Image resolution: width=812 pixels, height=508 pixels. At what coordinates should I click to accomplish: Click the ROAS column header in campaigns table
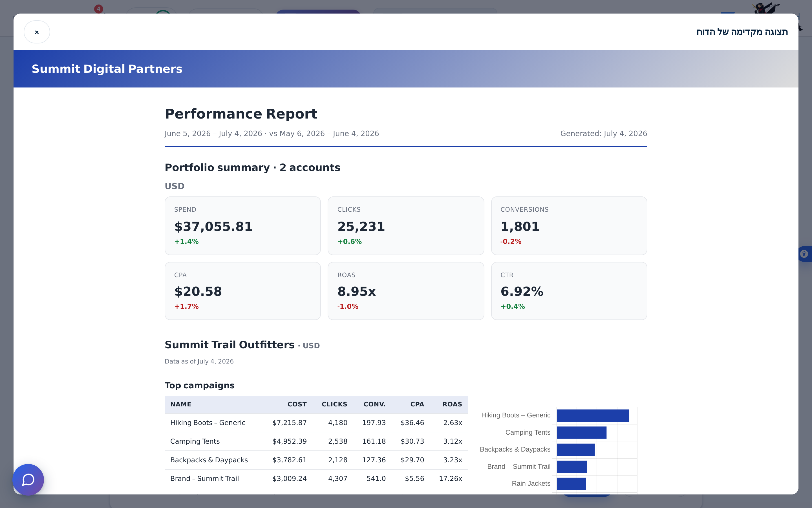pyautogui.click(x=452, y=404)
